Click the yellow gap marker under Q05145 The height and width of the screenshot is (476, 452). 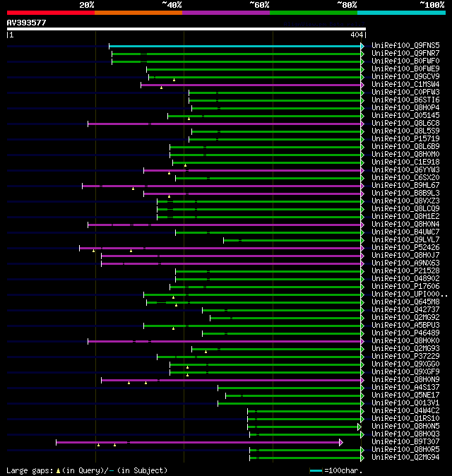point(189,119)
